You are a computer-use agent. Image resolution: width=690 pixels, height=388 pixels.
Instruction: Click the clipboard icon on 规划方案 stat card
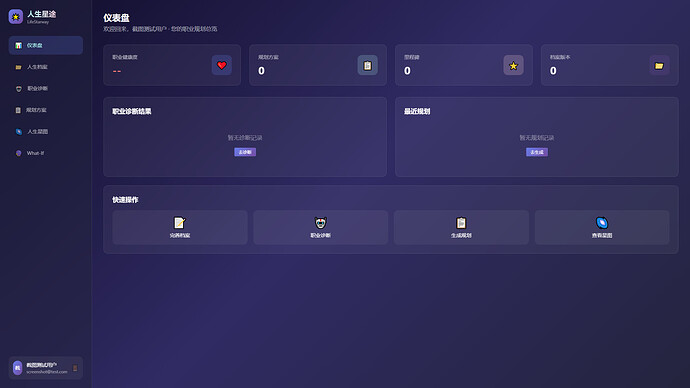click(367, 65)
